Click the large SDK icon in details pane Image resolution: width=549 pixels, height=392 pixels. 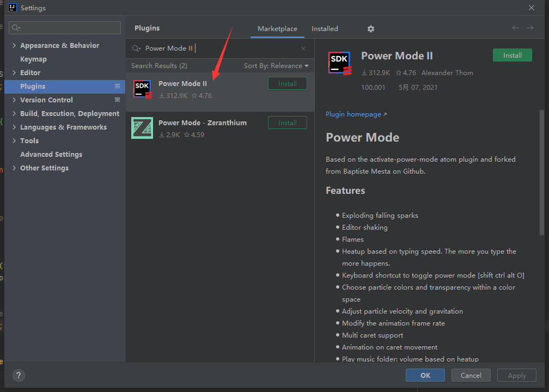tap(340, 63)
